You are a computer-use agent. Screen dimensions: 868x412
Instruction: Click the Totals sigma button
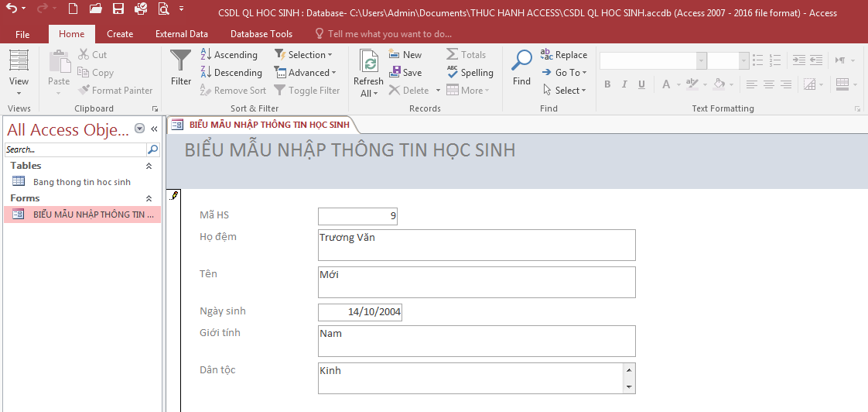click(x=466, y=54)
